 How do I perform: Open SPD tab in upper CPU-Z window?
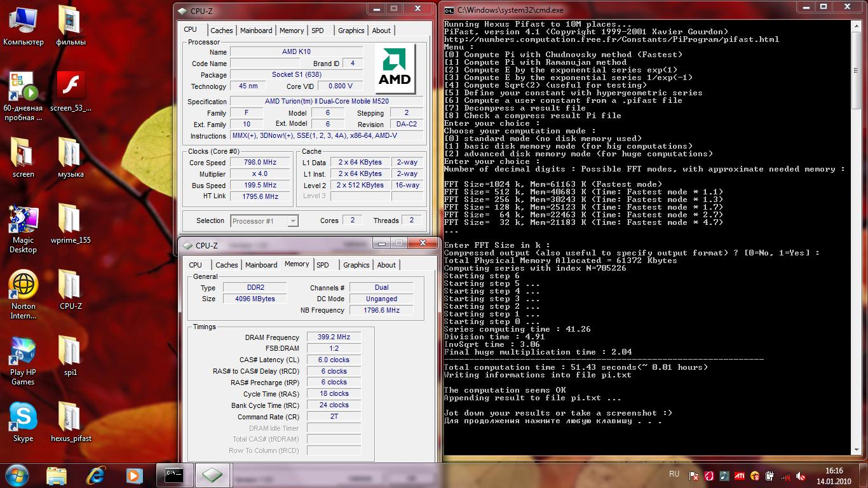(x=318, y=30)
